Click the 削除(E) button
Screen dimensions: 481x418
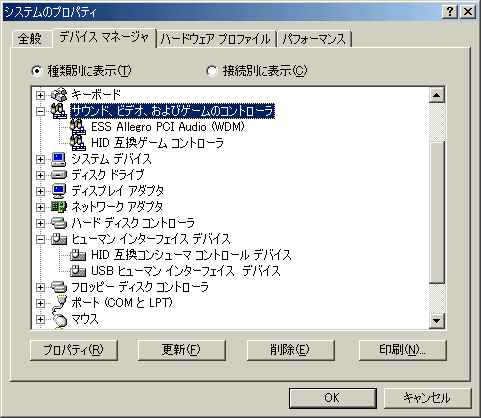290,350
